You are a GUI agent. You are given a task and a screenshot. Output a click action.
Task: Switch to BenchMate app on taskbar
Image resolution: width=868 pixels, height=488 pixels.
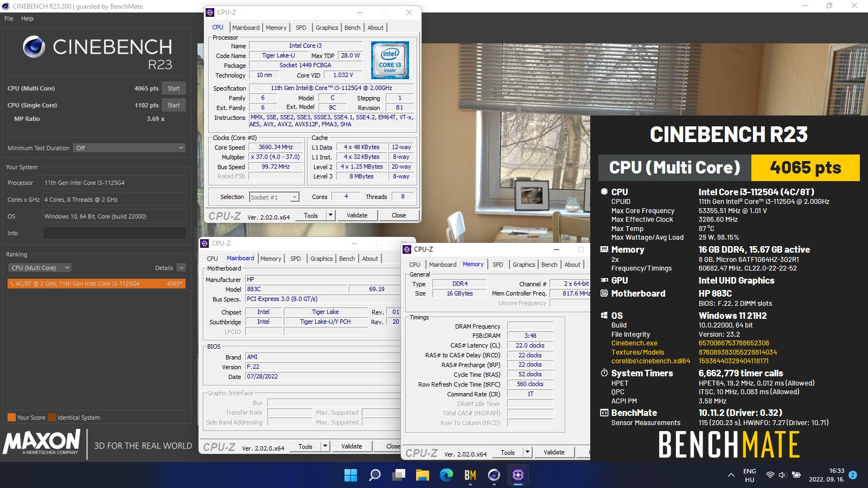pos(470,475)
